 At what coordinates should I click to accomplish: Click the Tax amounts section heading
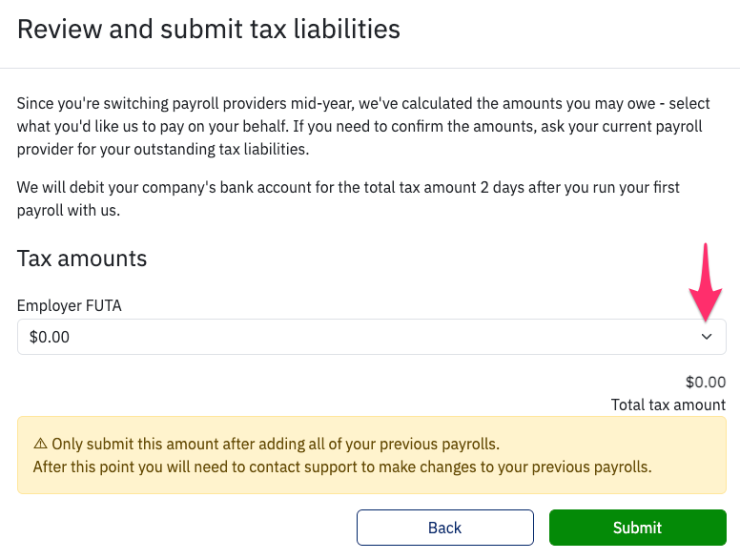pyautogui.click(x=82, y=258)
